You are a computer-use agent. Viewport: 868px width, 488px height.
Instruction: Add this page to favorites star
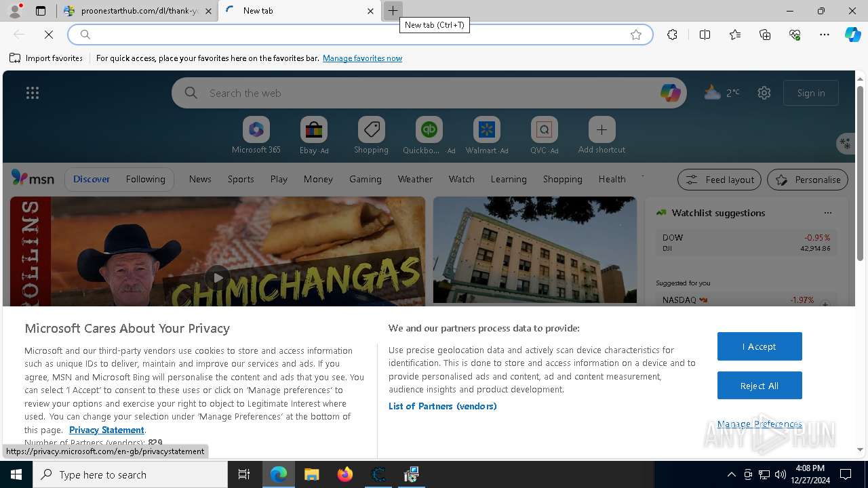pos(636,35)
